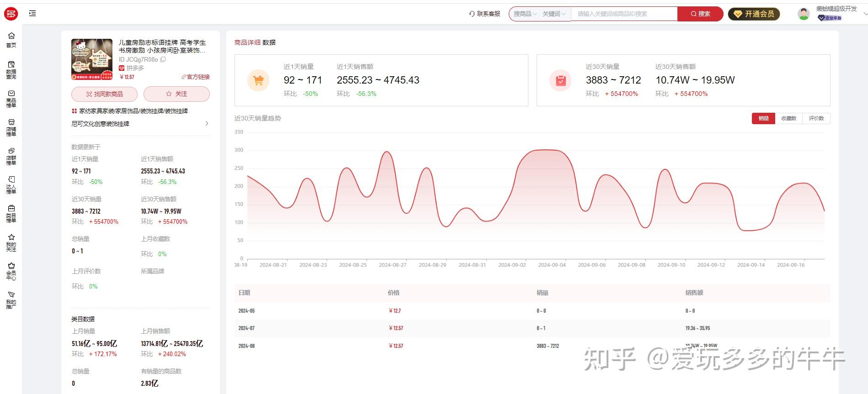The image size is (868, 394).
Task: Open 达人榜单 in the sidebar
Action: coord(11,185)
